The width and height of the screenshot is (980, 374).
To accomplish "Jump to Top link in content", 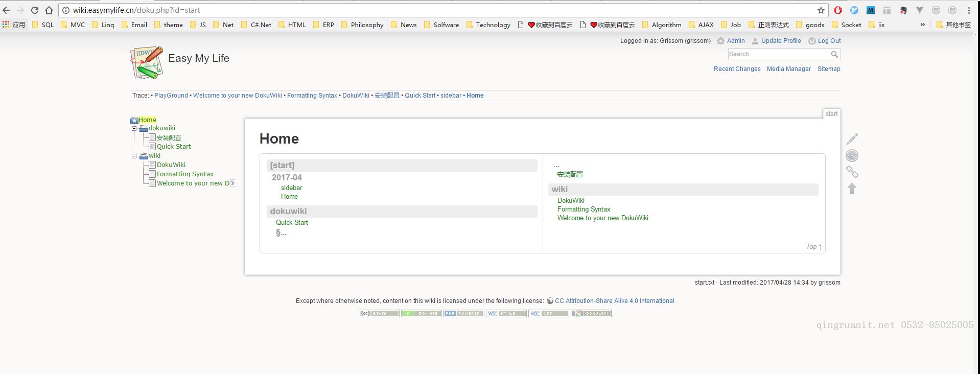I will coord(814,247).
